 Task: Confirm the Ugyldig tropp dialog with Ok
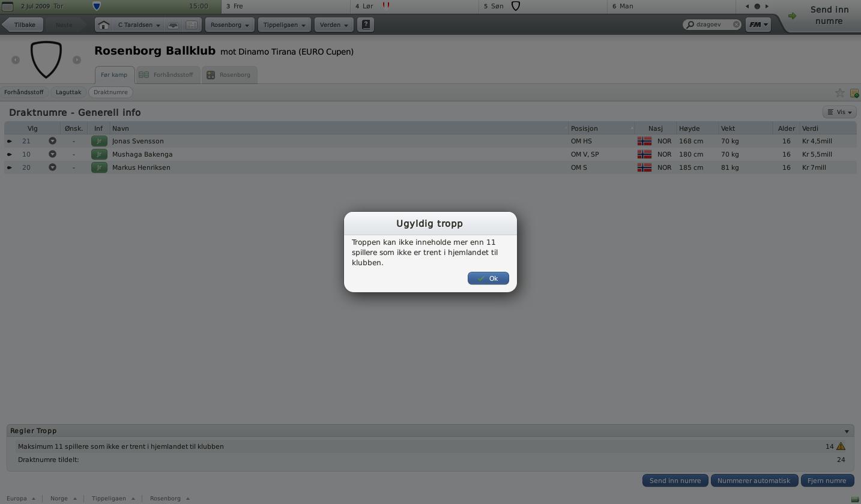[x=488, y=278]
